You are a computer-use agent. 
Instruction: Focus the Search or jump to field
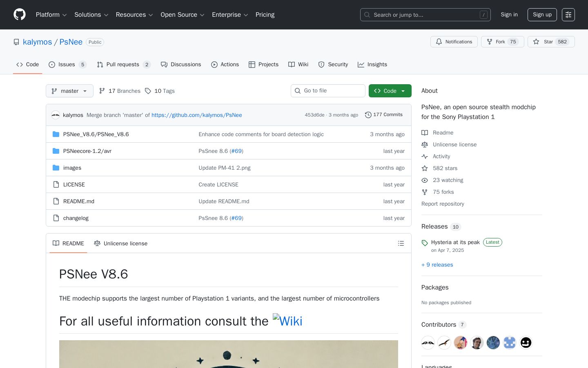425,15
